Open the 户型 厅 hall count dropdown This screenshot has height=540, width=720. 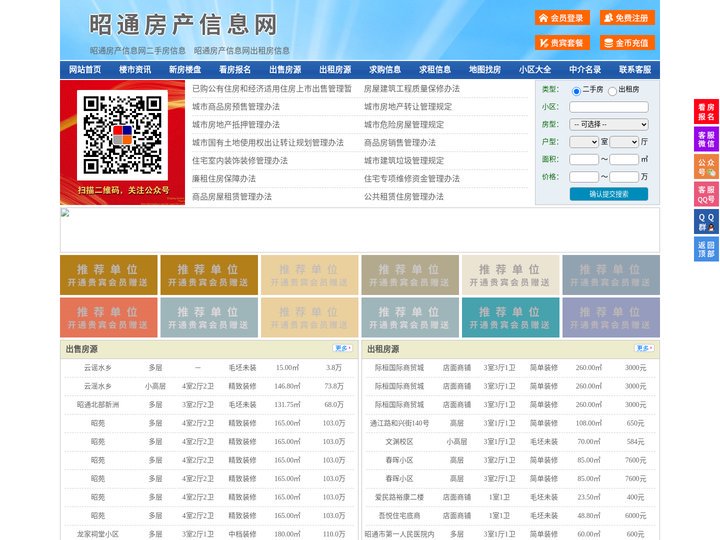pos(624,142)
